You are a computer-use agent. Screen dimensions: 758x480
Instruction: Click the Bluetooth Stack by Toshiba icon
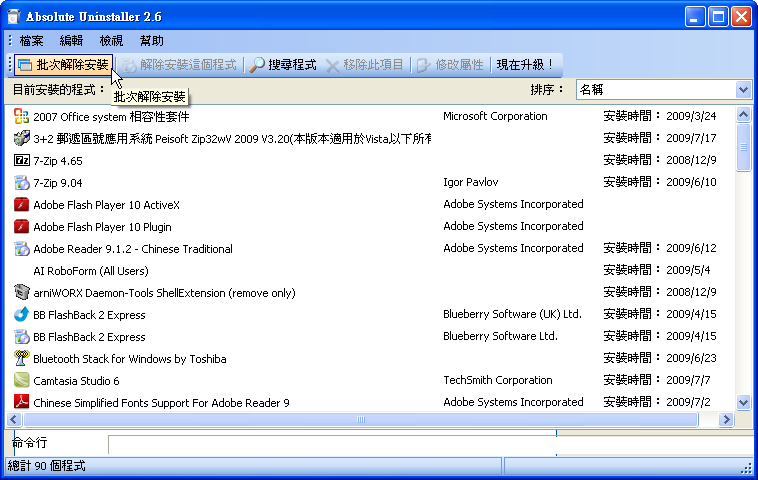tap(22, 359)
